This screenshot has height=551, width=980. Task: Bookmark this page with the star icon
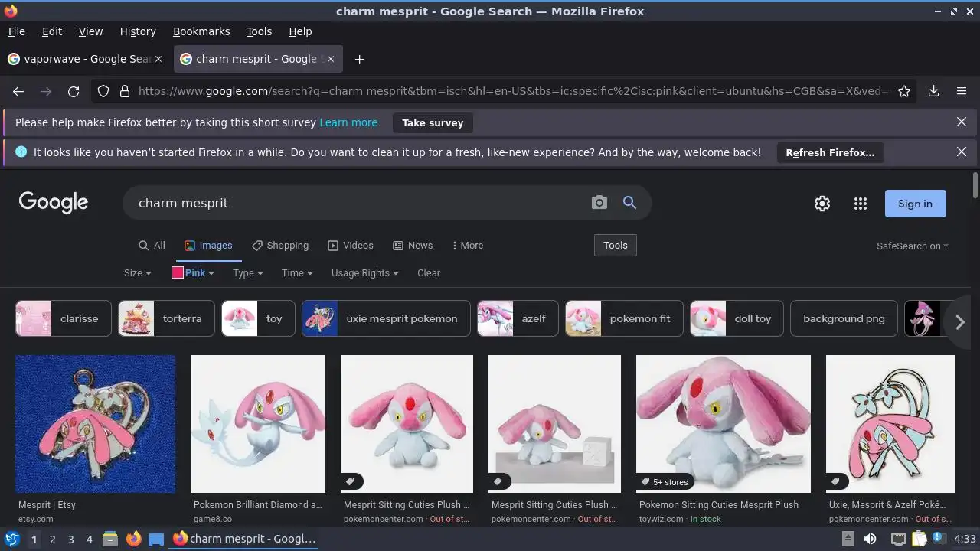pos(904,91)
